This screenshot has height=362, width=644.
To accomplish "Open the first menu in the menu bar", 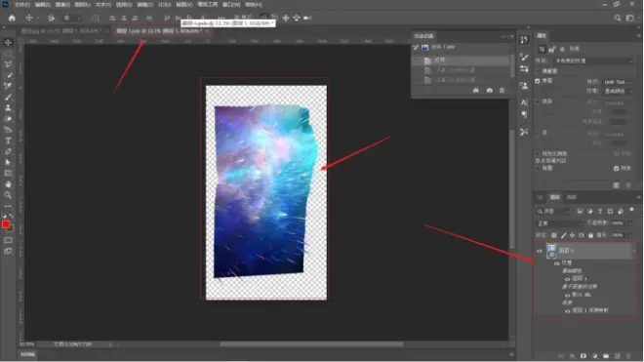I will (21, 5).
